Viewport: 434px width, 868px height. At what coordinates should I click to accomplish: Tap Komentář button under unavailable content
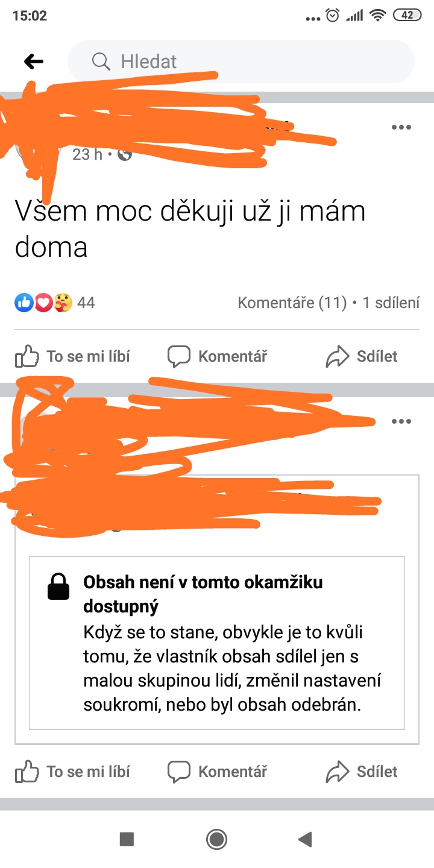[217, 772]
